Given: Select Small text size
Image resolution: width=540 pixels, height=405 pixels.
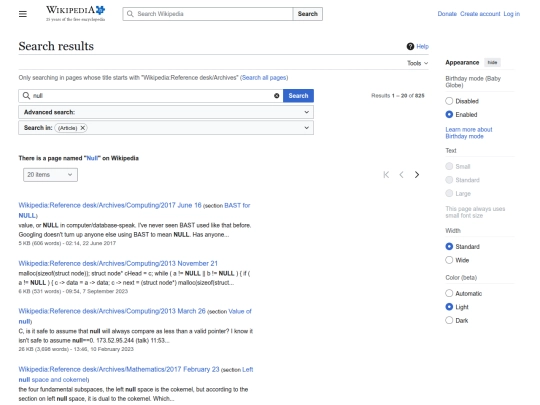Looking at the screenshot, I should point(449,166).
